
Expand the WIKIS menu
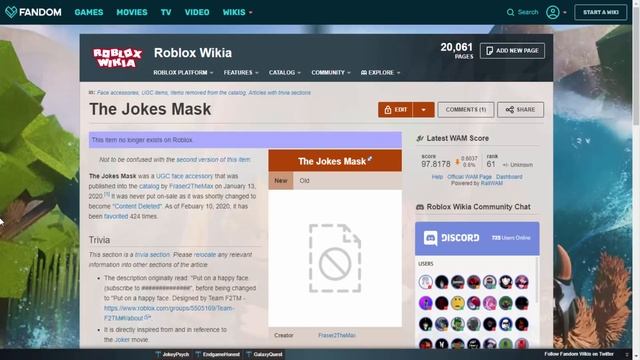pos(238,12)
